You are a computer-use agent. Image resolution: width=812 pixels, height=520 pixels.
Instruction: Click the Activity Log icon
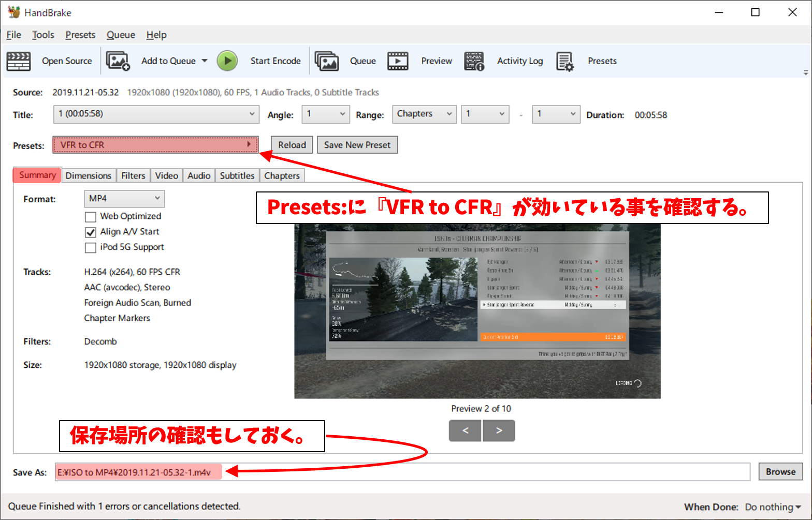coord(474,61)
